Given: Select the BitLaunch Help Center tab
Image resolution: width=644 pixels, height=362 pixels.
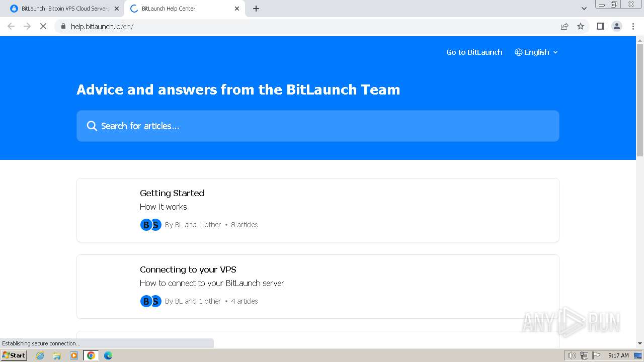Looking at the screenshot, I should click(185, 9).
